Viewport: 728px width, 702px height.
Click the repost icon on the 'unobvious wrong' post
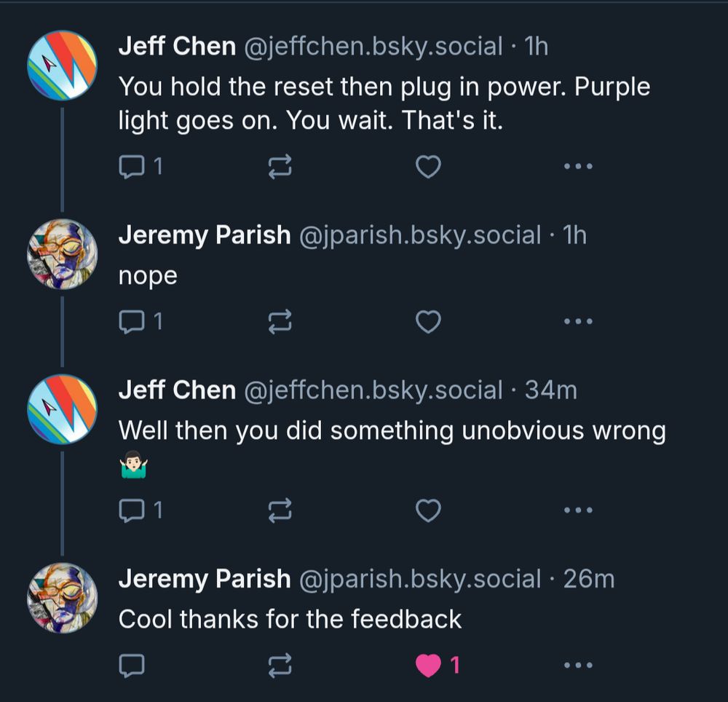[280, 510]
